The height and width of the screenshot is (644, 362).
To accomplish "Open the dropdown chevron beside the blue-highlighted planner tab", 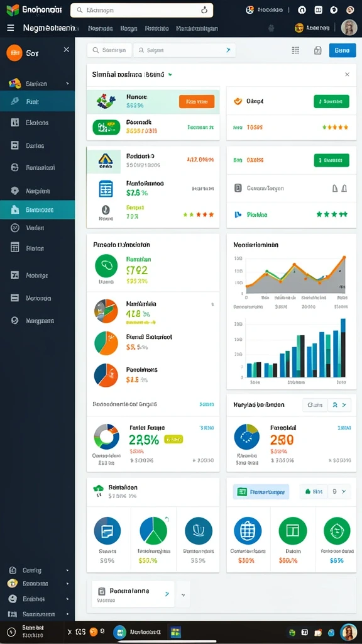I will 344,491.
